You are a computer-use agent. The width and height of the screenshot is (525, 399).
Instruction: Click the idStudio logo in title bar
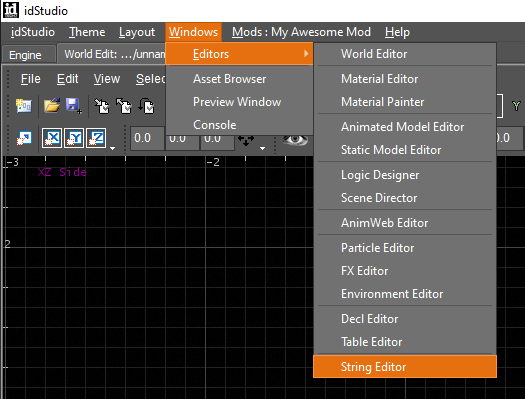click(x=11, y=10)
